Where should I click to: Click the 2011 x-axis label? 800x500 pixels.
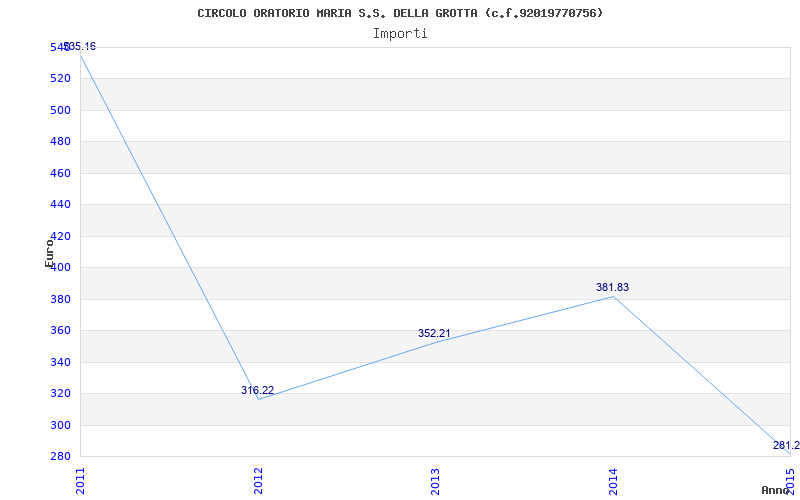click(81, 481)
